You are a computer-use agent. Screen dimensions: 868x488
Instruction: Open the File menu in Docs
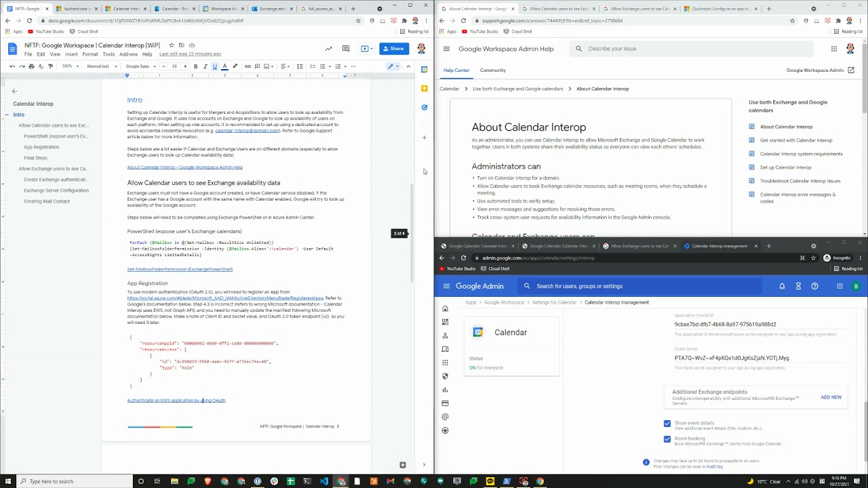tap(28, 54)
